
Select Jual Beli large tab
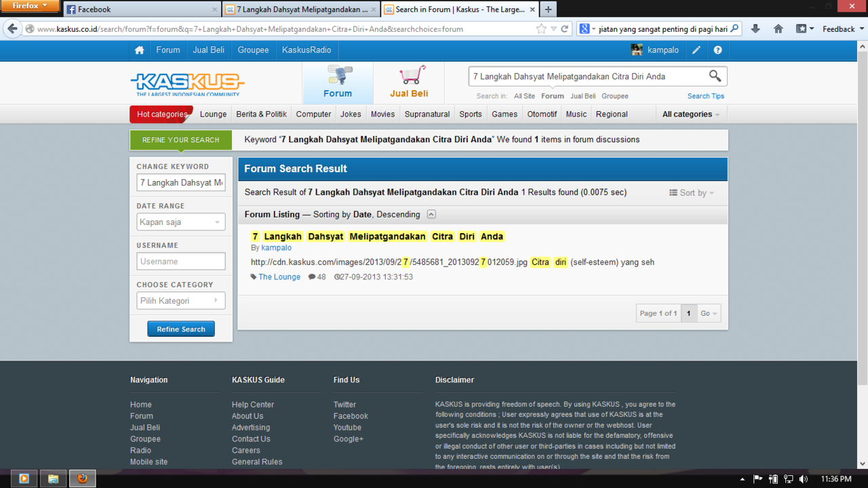click(x=409, y=83)
